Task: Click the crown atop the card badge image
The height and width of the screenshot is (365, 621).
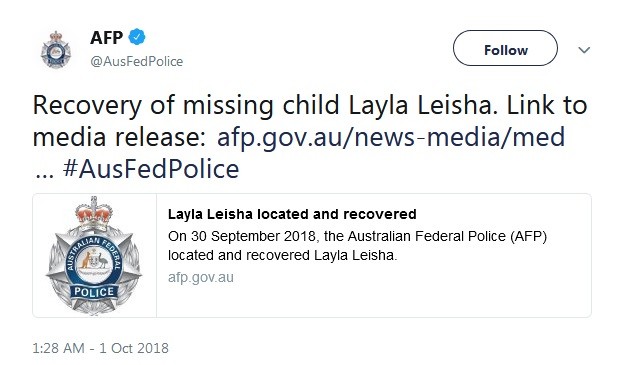Action: pos(94,215)
